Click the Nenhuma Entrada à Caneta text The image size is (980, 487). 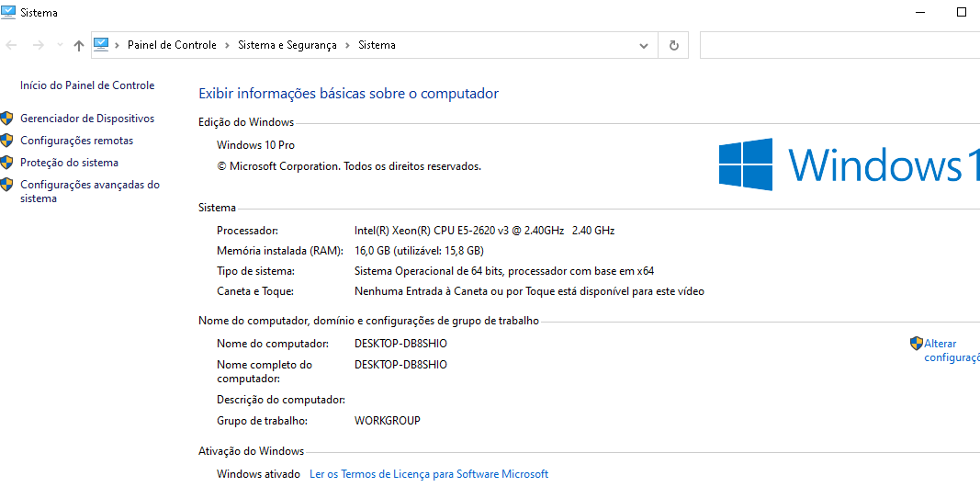coord(529,290)
